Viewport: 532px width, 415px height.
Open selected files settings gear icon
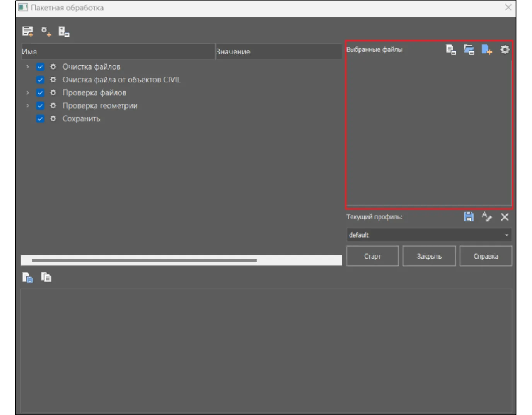pos(505,49)
